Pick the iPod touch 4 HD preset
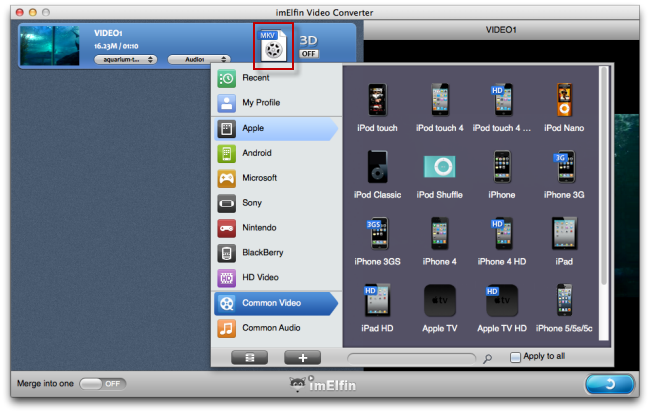 502,107
